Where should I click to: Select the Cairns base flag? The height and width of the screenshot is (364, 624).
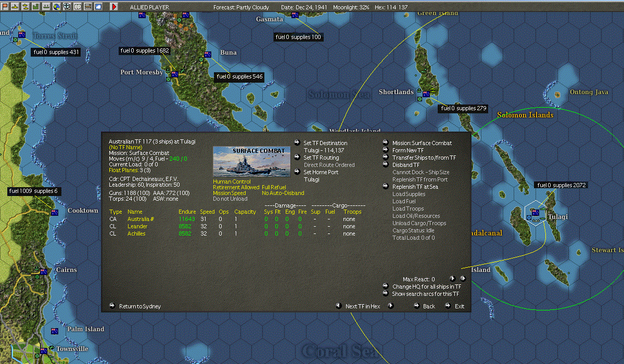coord(43,272)
